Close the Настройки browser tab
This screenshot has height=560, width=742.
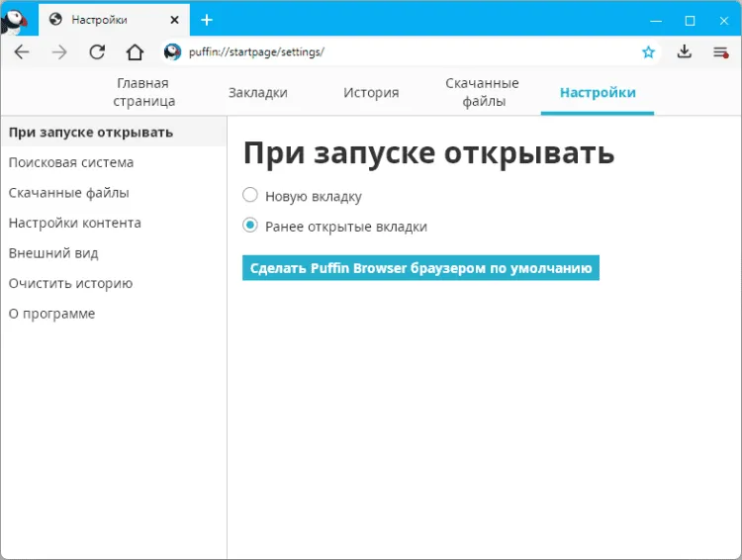click(x=174, y=20)
